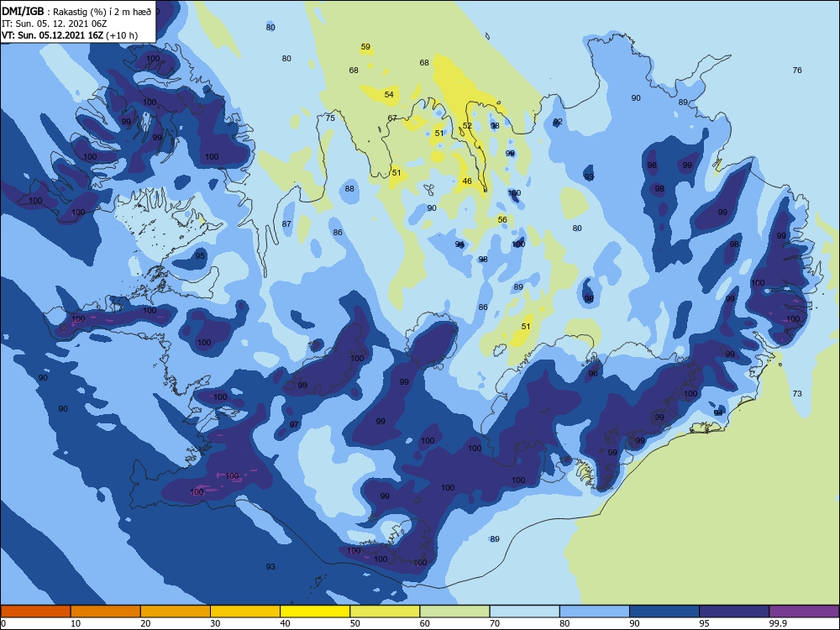Click the humidity value '92' on the map
Viewport: 840px width, 630px height.
click(x=558, y=122)
